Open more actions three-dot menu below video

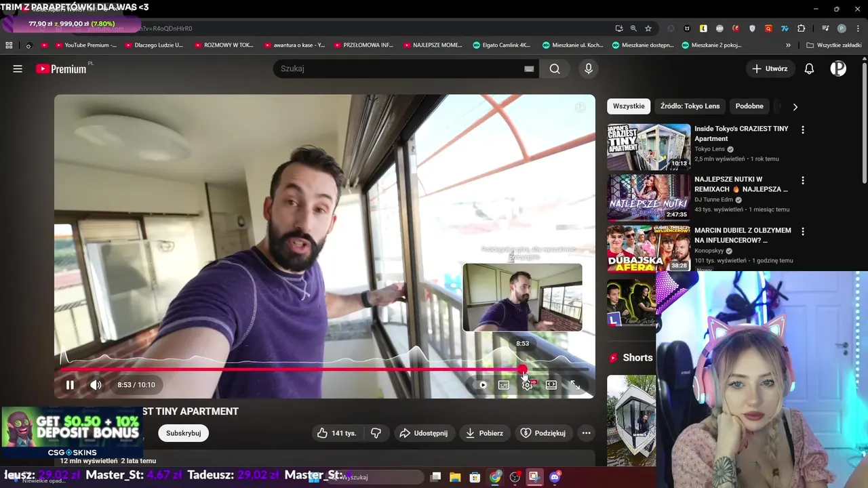click(587, 433)
